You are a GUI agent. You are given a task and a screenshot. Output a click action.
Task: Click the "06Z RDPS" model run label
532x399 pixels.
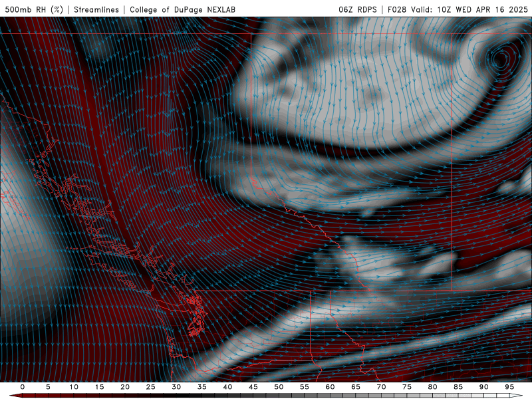coord(358,9)
